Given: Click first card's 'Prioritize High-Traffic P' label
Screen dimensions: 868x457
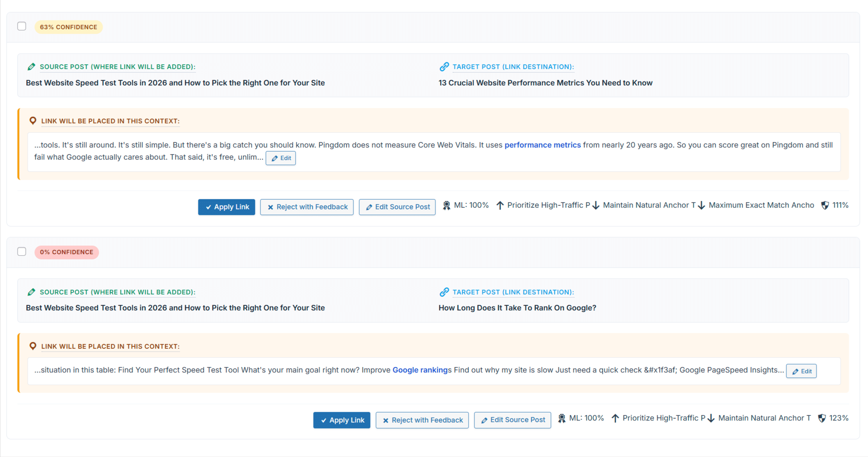Looking at the screenshot, I should click(x=549, y=205).
